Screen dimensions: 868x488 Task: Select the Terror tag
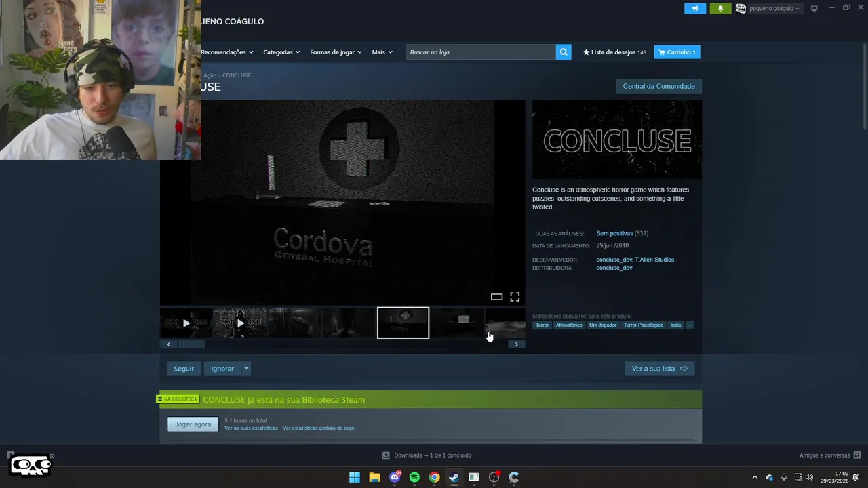(542, 325)
